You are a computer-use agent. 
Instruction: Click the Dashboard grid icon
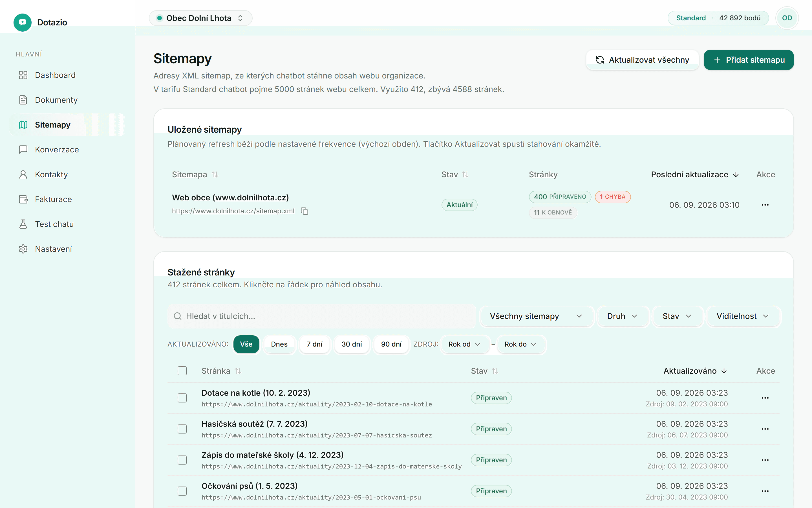tap(23, 75)
